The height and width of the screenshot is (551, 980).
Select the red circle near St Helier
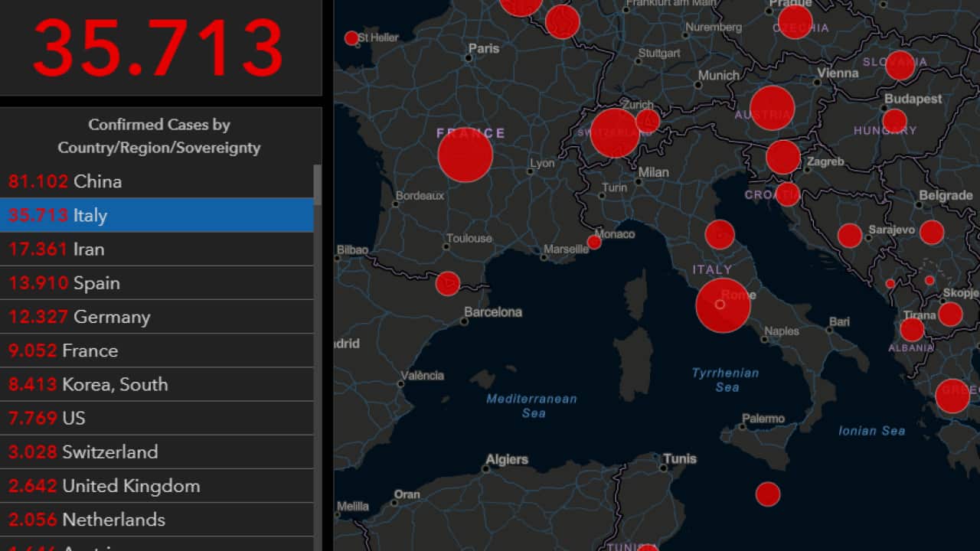click(351, 38)
